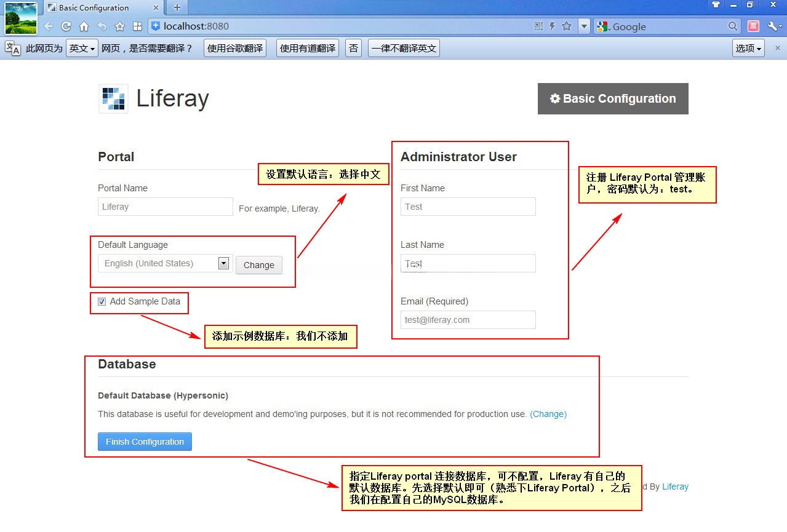Click the Basic Configuration gear banner
Image resolution: width=787 pixels, height=532 pixels.
click(613, 98)
